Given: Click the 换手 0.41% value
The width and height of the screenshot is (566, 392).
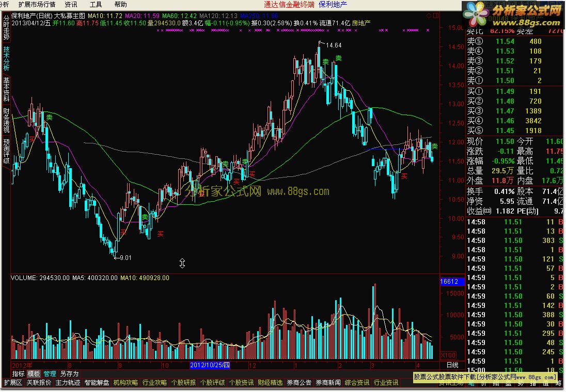Looking at the screenshot, I should (504, 191).
